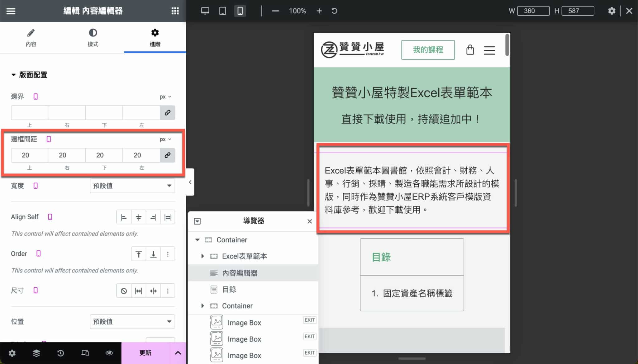Edit the top padding value 20

(x=29, y=155)
